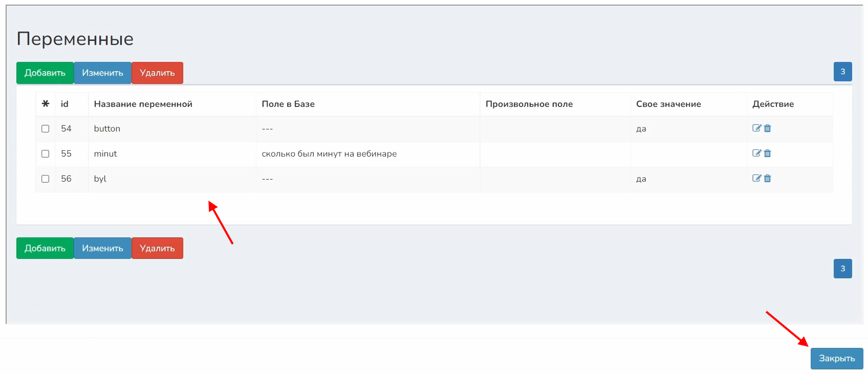Click trash icon for variable button
The image size is (868, 374).
[767, 128]
